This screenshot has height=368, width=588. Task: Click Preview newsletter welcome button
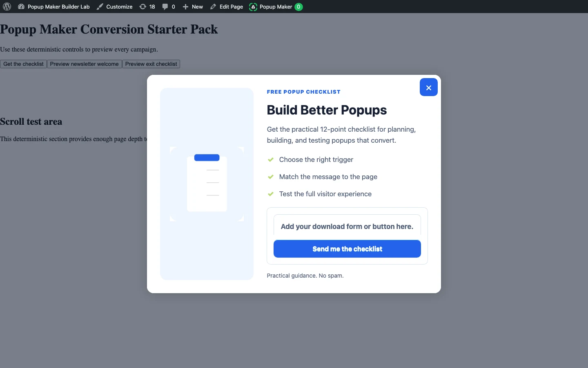point(85,64)
